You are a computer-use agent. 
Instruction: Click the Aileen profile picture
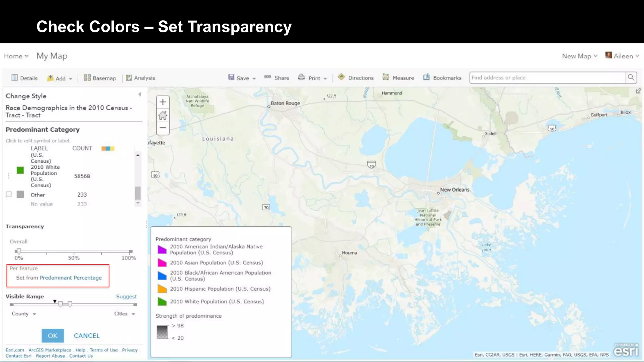click(609, 55)
